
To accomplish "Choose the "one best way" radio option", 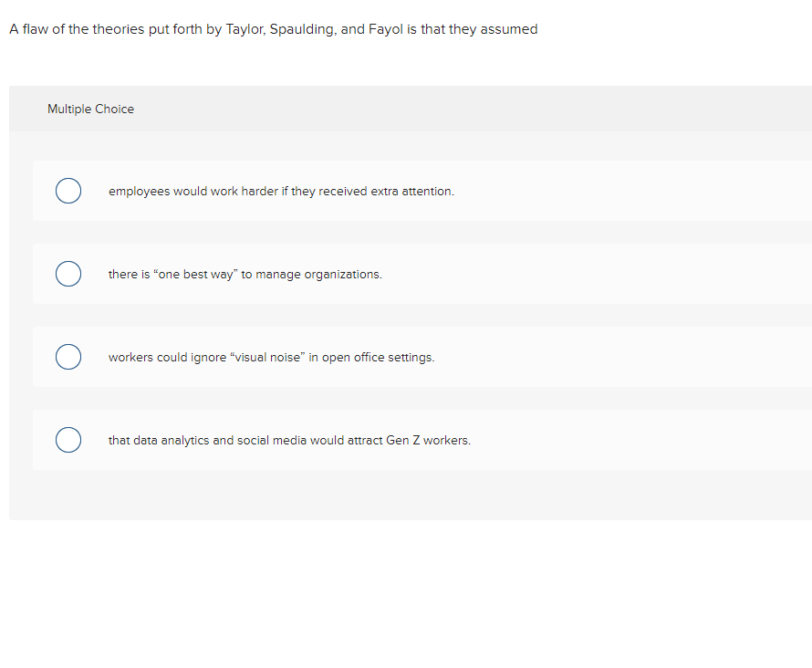I will click(68, 274).
